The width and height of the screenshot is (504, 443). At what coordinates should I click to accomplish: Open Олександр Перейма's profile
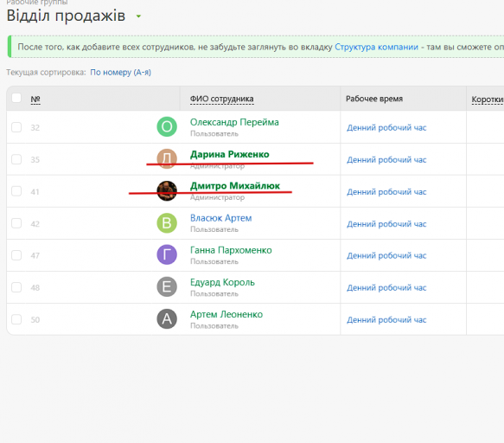pos(234,122)
